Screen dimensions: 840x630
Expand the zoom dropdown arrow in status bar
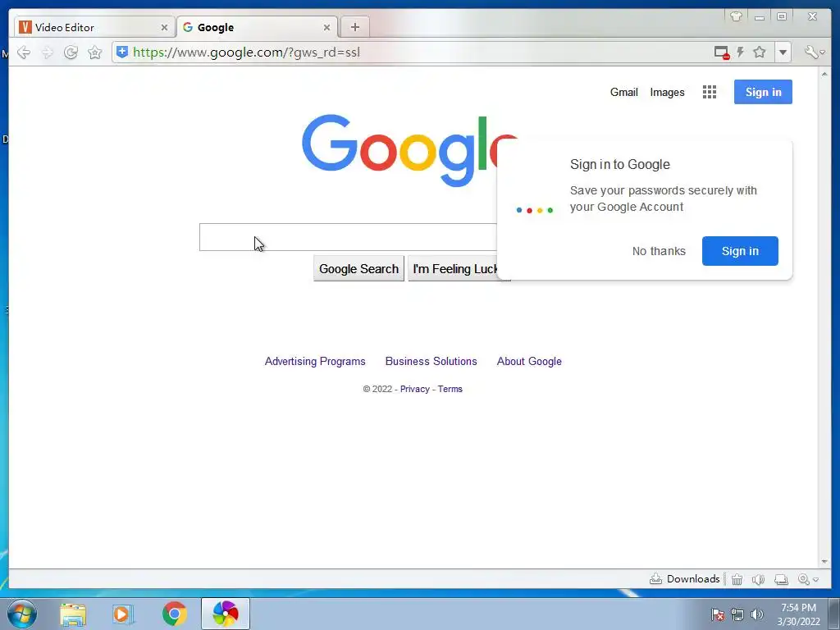tap(815, 580)
